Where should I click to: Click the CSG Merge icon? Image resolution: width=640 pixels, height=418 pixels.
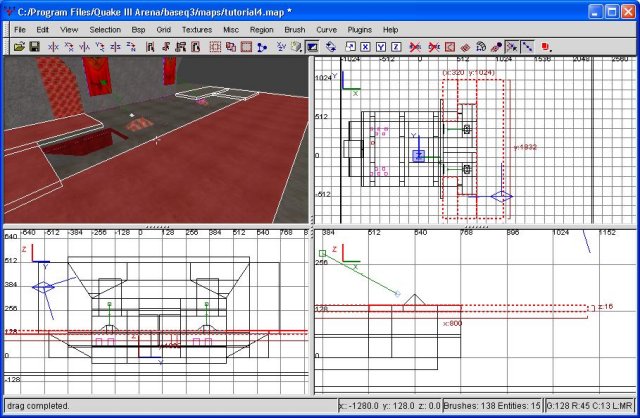point(231,47)
